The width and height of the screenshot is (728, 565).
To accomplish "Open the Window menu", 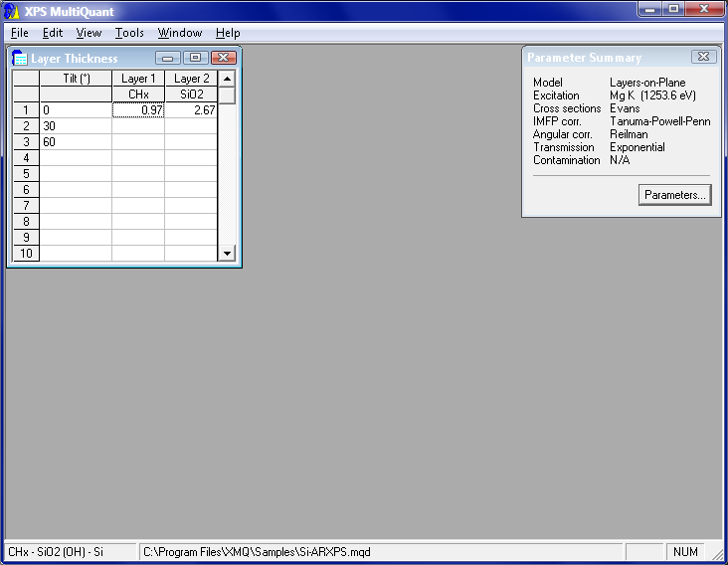I will (x=180, y=33).
